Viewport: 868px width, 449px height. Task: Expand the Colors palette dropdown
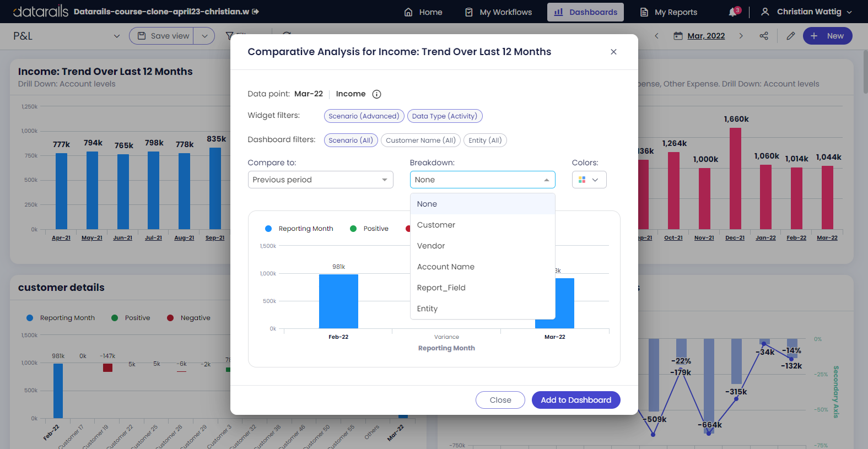click(589, 180)
